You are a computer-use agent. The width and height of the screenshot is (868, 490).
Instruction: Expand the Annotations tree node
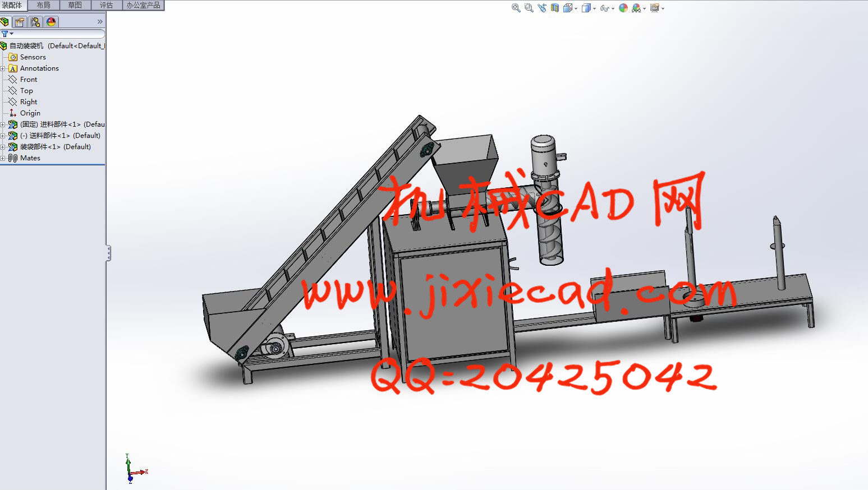(3, 68)
